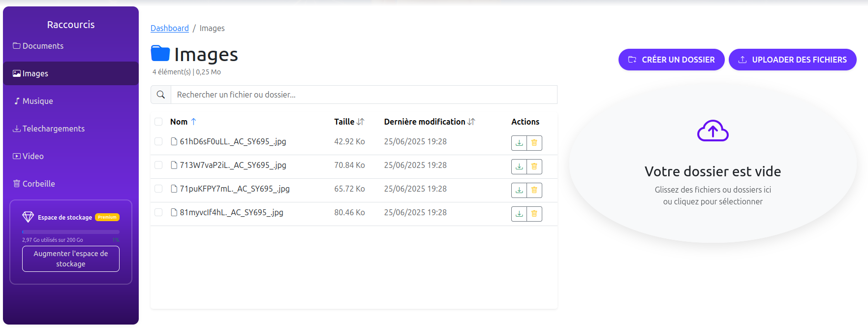
Task: Click the Images breadcrumb text
Action: click(x=212, y=28)
